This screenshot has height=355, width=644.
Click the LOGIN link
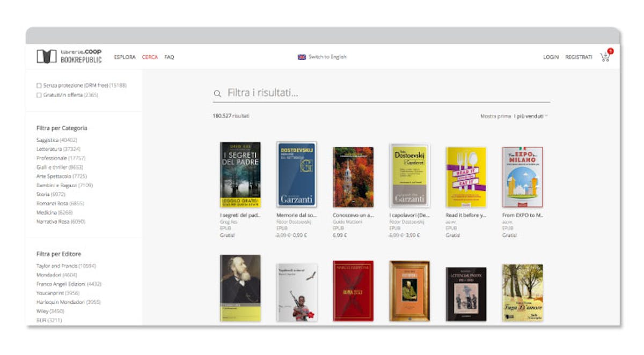pyautogui.click(x=551, y=57)
